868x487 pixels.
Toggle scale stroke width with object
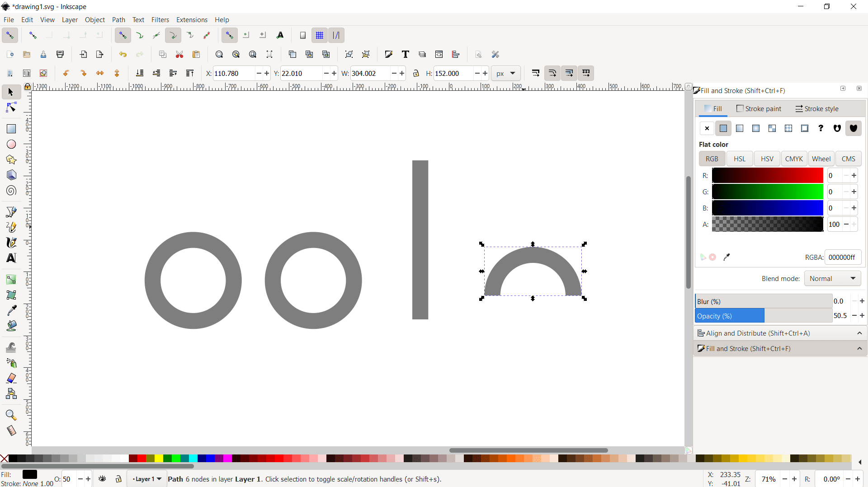coord(536,73)
